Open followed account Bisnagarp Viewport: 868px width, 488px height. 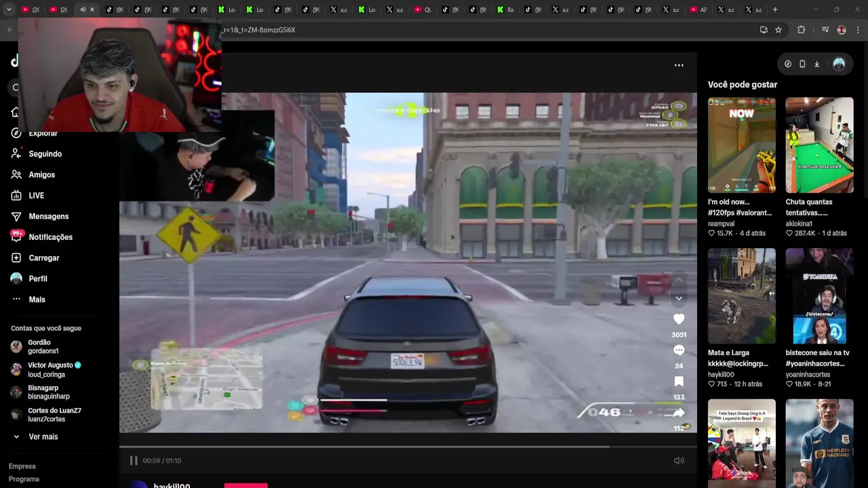coord(39,392)
